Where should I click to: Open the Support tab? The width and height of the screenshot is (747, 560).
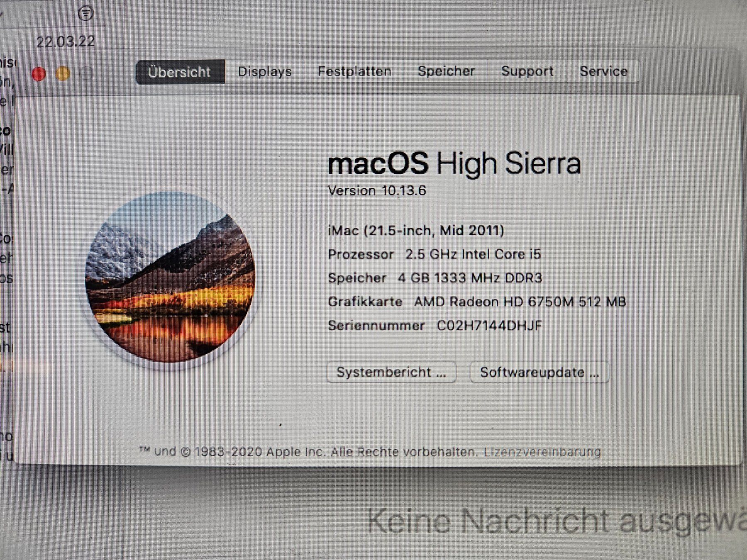point(527,71)
